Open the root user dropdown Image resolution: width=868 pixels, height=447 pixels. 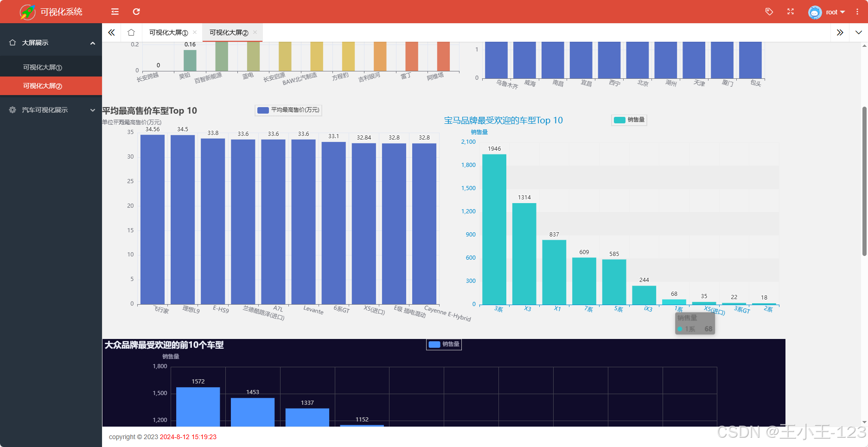tap(836, 12)
